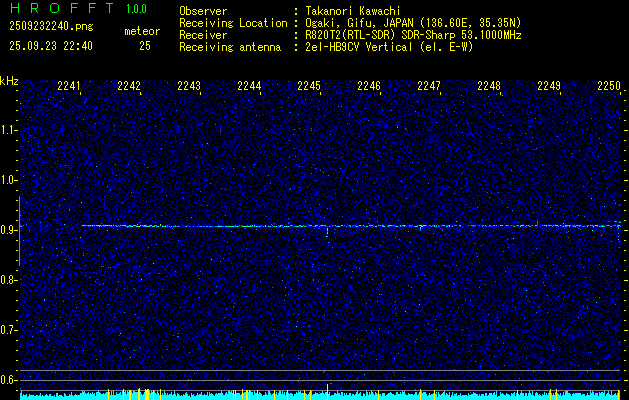Click the kHz axis unit label
This screenshot has width=629, height=400.
[x=9, y=81]
